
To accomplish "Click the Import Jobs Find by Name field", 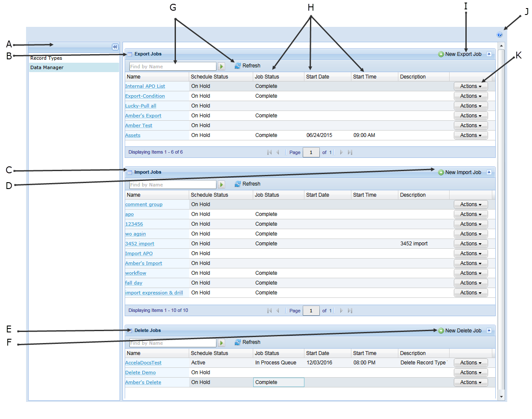I will pos(172,185).
